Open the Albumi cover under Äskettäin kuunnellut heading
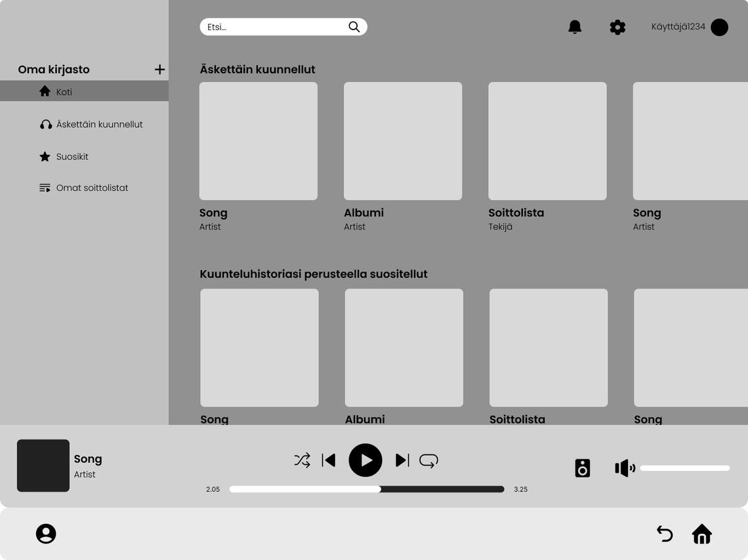748x560 pixels. pos(403,141)
